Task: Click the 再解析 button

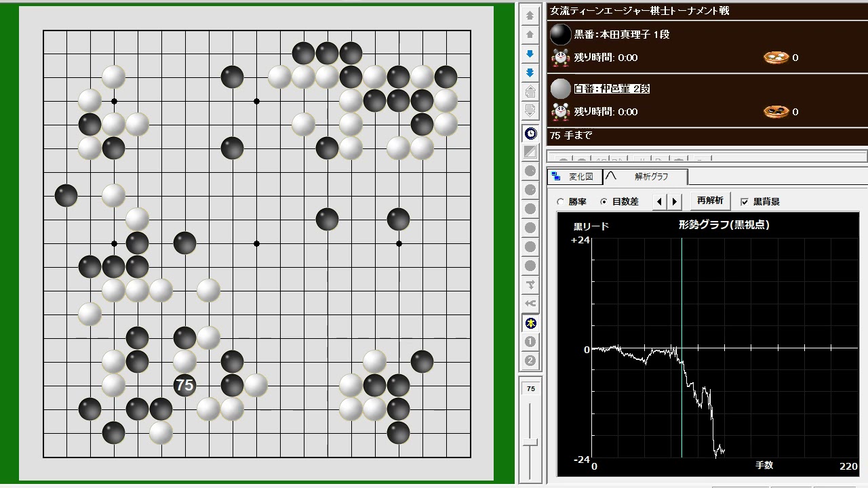Action: coord(711,201)
